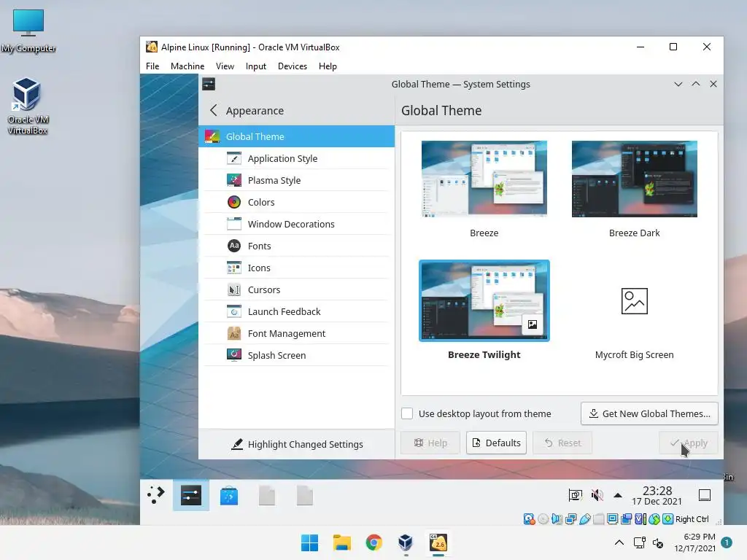Click the VirtualBox network adapter indicator
Viewport: 747px width, 560px height.
570,519
